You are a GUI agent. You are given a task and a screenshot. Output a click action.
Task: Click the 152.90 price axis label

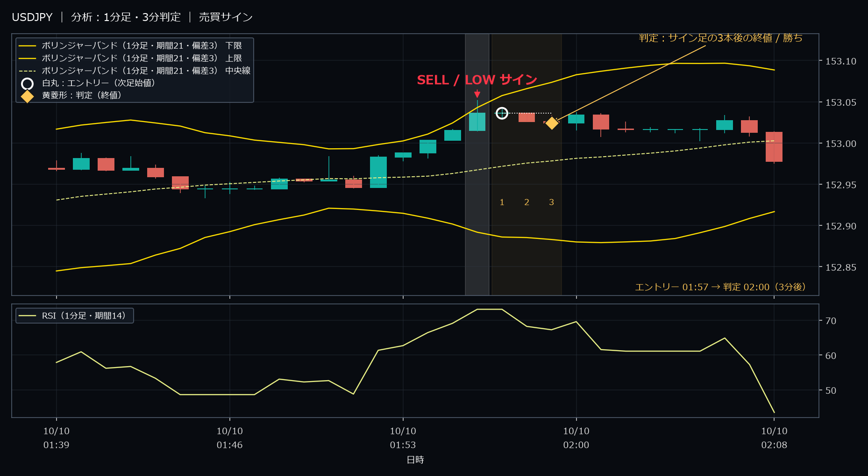[x=841, y=226]
